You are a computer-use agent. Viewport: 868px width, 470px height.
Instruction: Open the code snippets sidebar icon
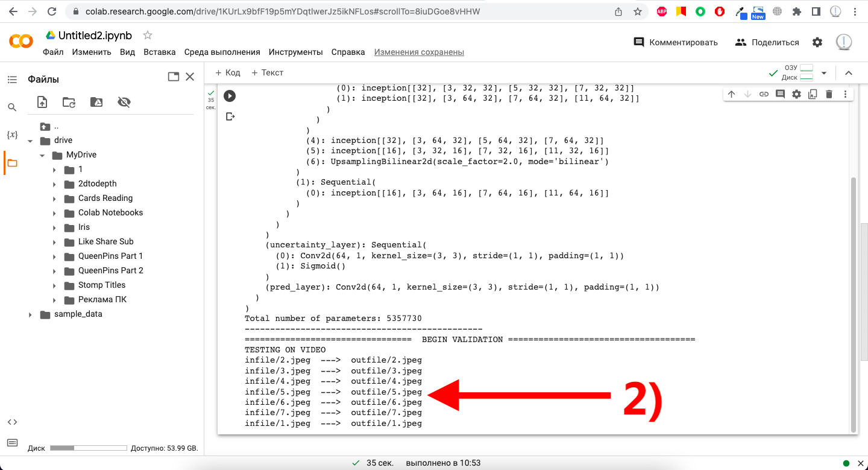point(12,422)
